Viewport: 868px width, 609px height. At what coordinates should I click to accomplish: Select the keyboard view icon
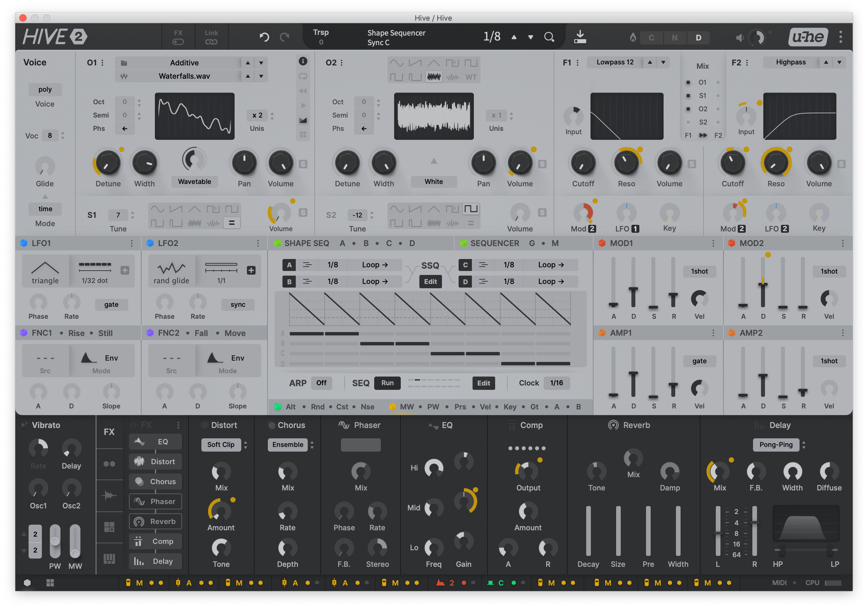[x=109, y=559]
